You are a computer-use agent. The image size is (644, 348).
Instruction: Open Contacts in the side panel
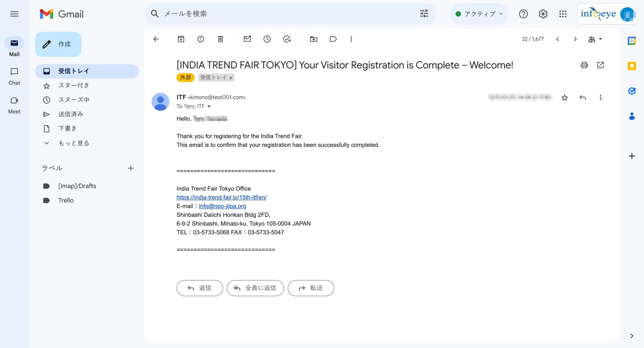click(x=632, y=116)
